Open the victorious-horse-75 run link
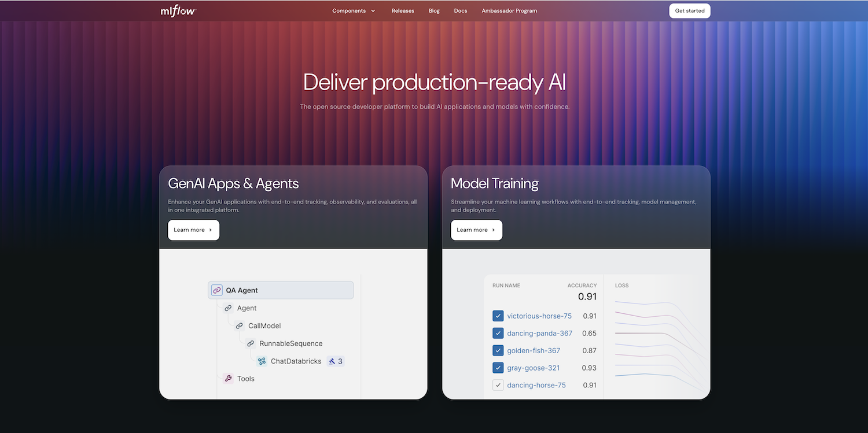 (x=539, y=316)
